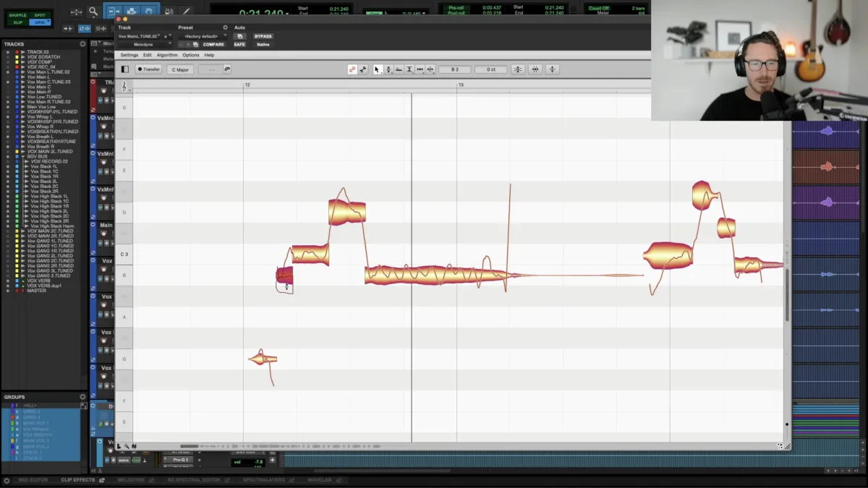The image size is (868, 488).
Task: Toggle the plug-in BYPASS button
Action: tap(263, 36)
